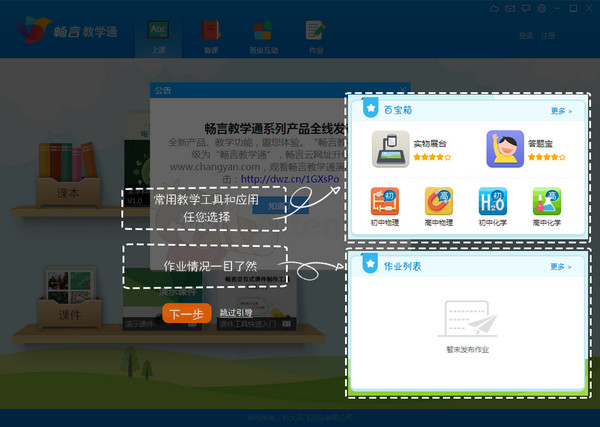The height and width of the screenshot is (427, 600).
Task: Click the 跳过引导 skip link
Action: click(x=236, y=313)
